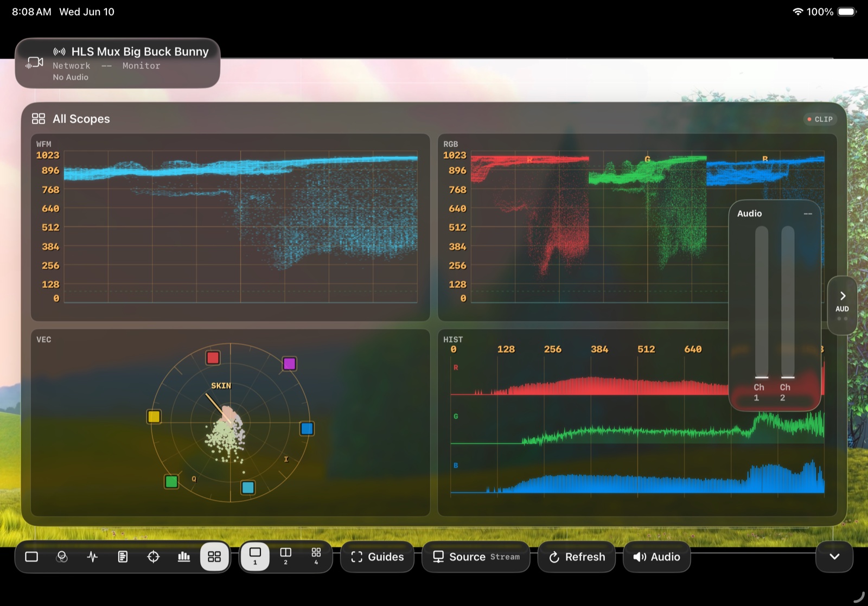Open the RGB parade document-style icon
The image size is (868, 606).
(123, 557)
